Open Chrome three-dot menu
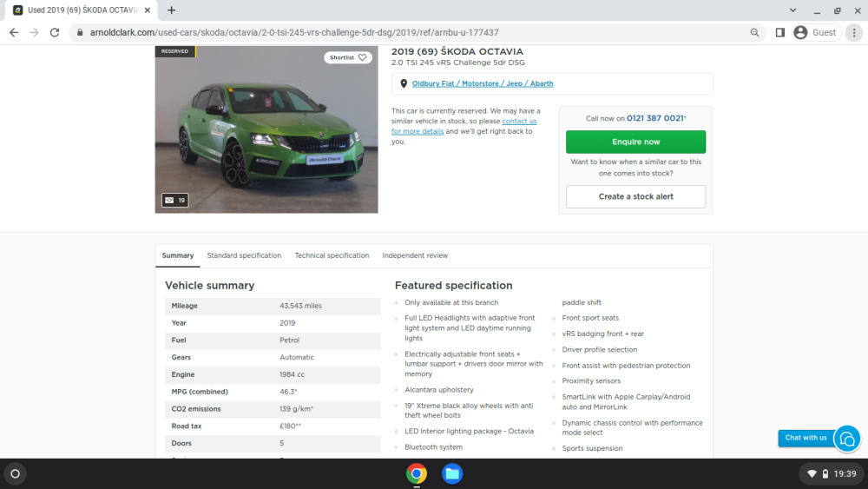This screenshot has width=868, height=489. pos(854,33)
